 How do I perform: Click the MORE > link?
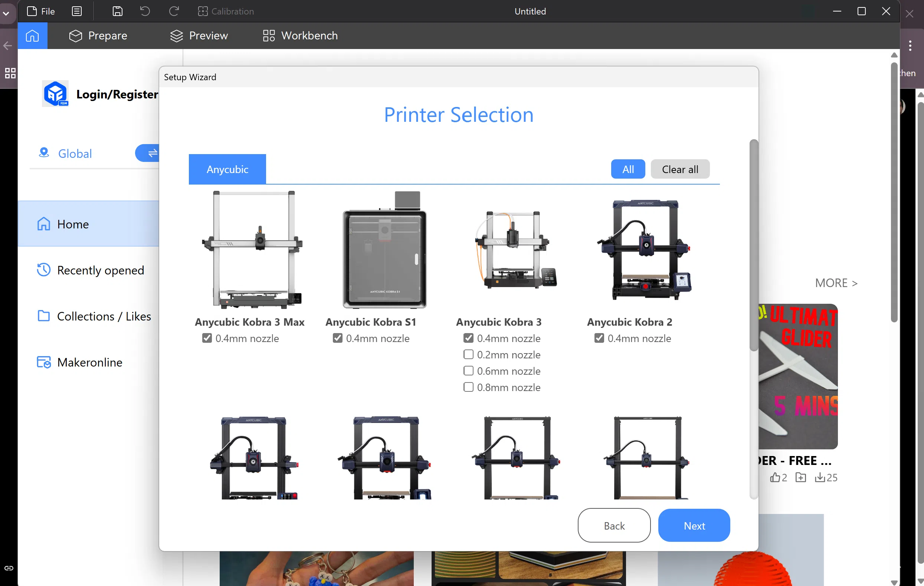click(836, 283)
